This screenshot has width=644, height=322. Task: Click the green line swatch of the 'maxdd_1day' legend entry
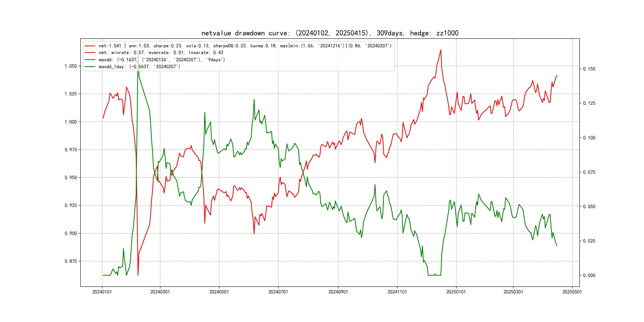click(x=90, y=67)
